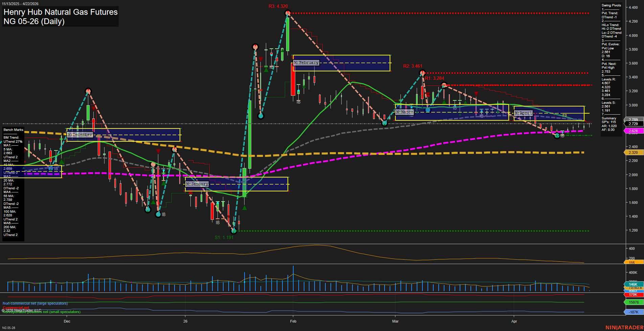Toggle the Nonreportable positions net (small speculators) legend

pyautogui.click(x=41, y=312)
